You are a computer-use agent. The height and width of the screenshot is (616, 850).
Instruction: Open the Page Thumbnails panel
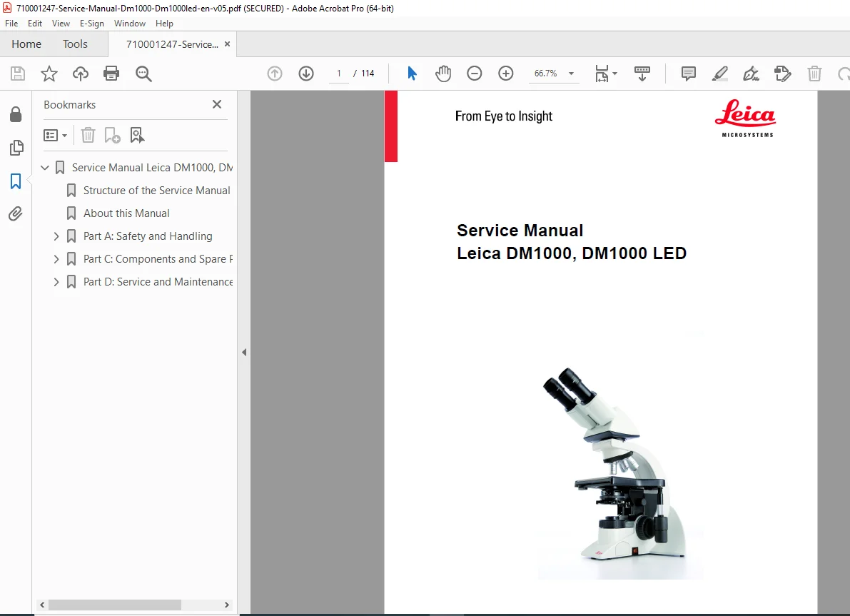(16, 148)
